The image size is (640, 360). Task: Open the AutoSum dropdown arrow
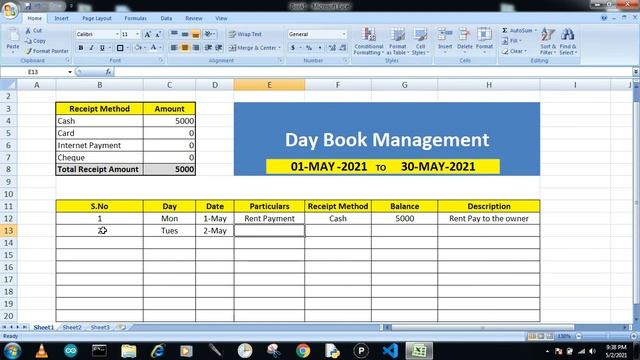[x=536, y=31]
